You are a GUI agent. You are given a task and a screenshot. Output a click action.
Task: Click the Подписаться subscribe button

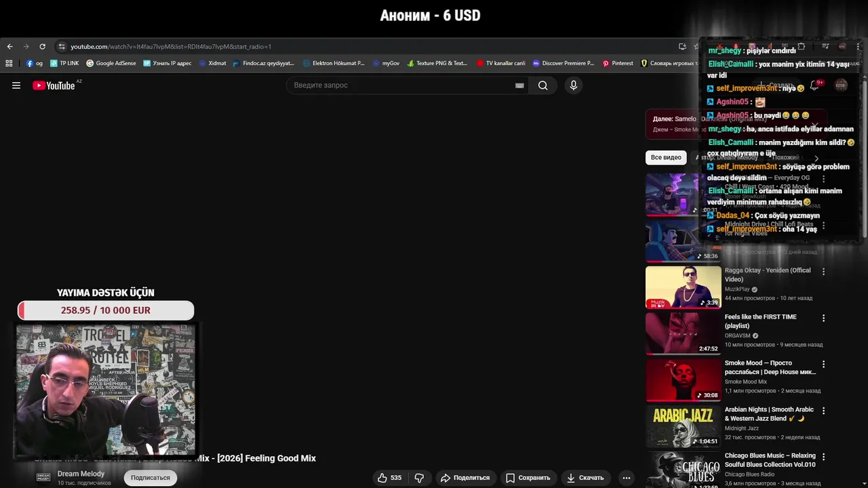[151, 478]
